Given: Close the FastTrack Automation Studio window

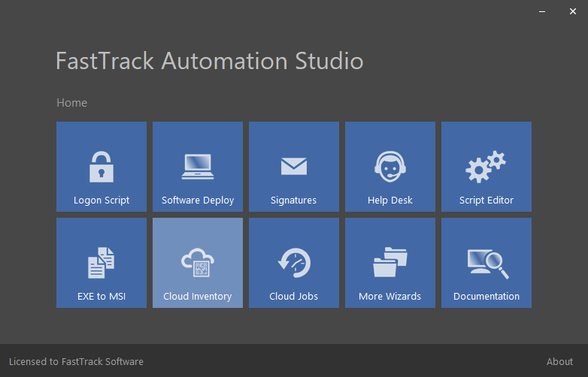Looking at the screenshot, I should pos(573,11).
